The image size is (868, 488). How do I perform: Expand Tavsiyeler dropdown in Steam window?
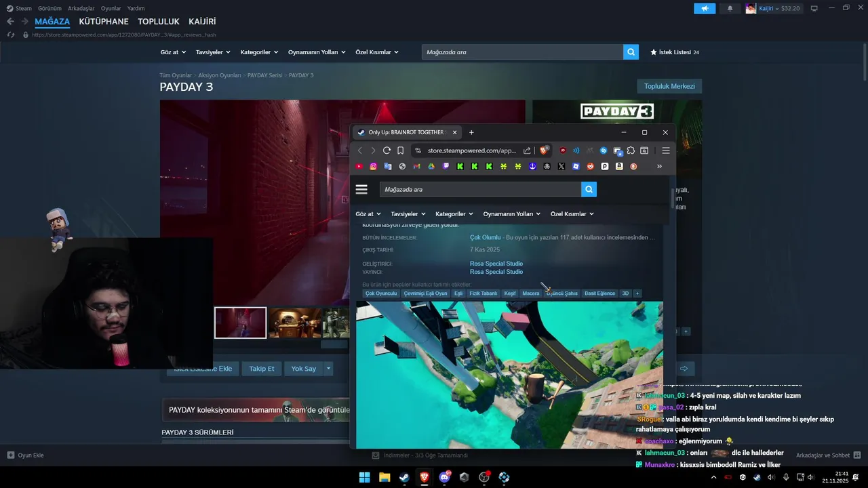click(x=213, y=52)
